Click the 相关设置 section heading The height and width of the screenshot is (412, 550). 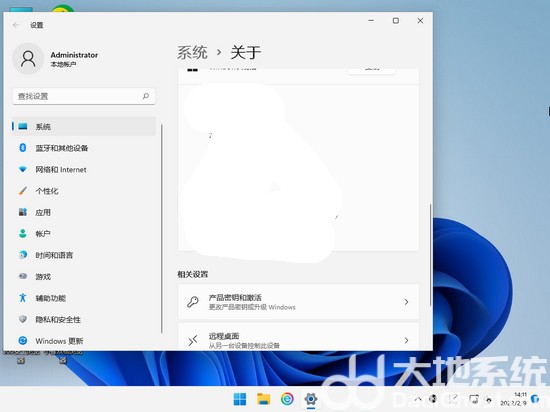(x=193, y=274)
